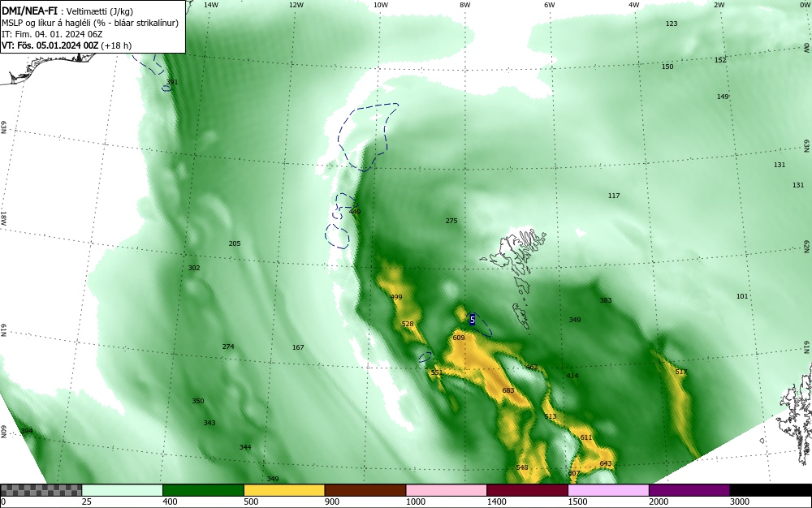The height and width of the screenshot is (508, 812).
Task: Click the 8W longitude label
Action: [464, 5]
